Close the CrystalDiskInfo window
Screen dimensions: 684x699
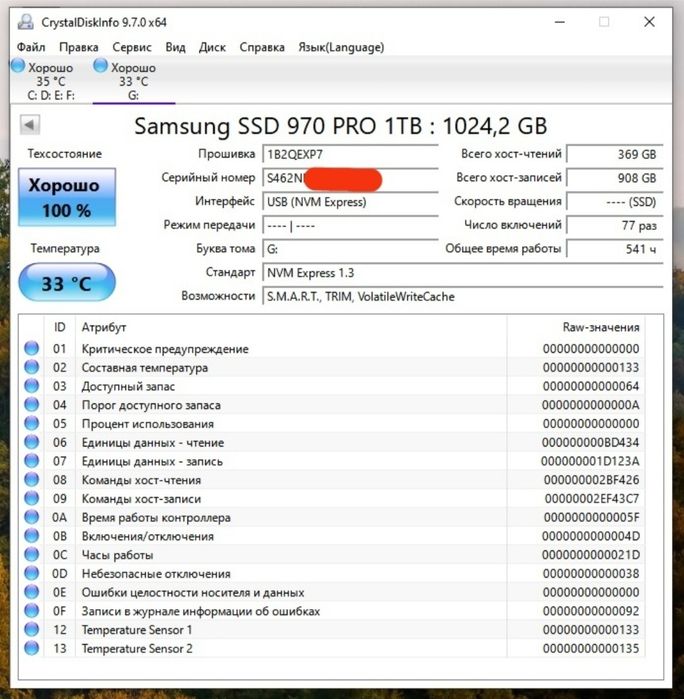tap(649, 22)
